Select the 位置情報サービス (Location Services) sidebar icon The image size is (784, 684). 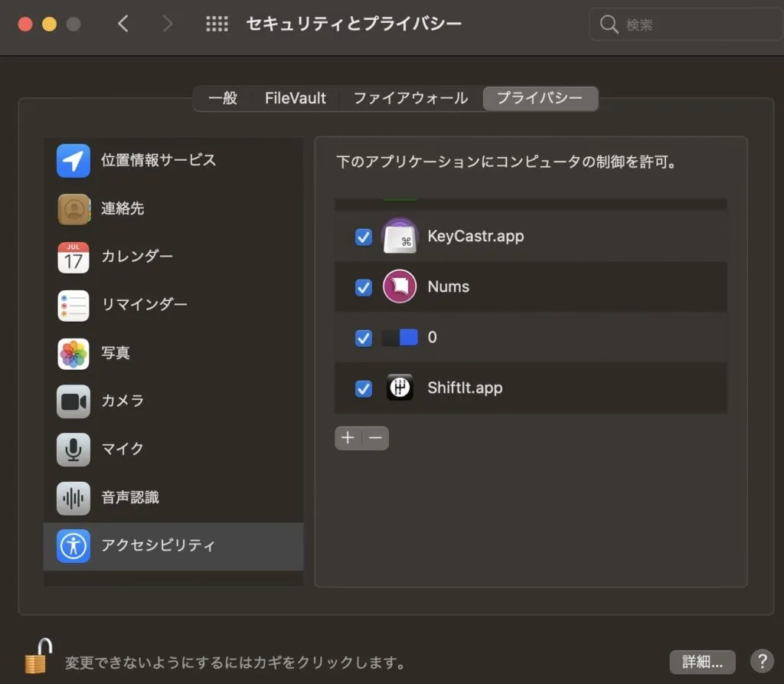click(x=73, y=161)
